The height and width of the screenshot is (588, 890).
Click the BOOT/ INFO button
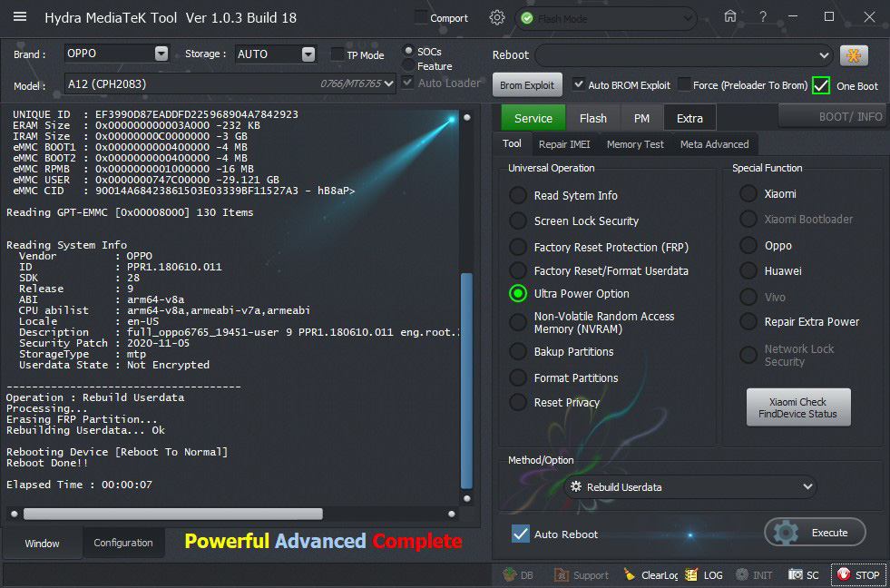pyautogui.click(x=832, y=117)
